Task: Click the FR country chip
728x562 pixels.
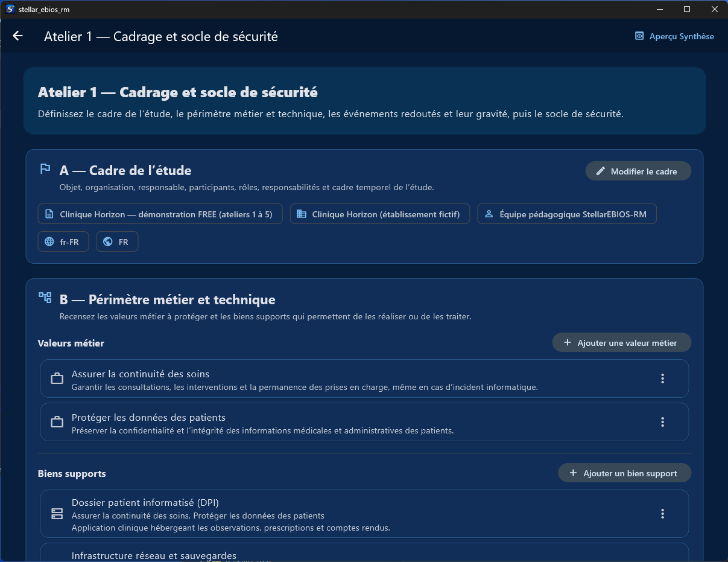Action: [x=117, y=241]
